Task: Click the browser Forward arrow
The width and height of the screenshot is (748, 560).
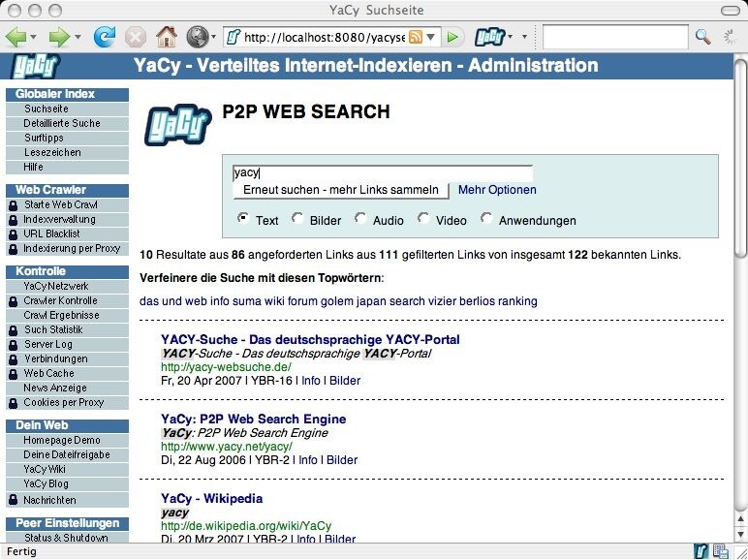Action: (59, 36)
